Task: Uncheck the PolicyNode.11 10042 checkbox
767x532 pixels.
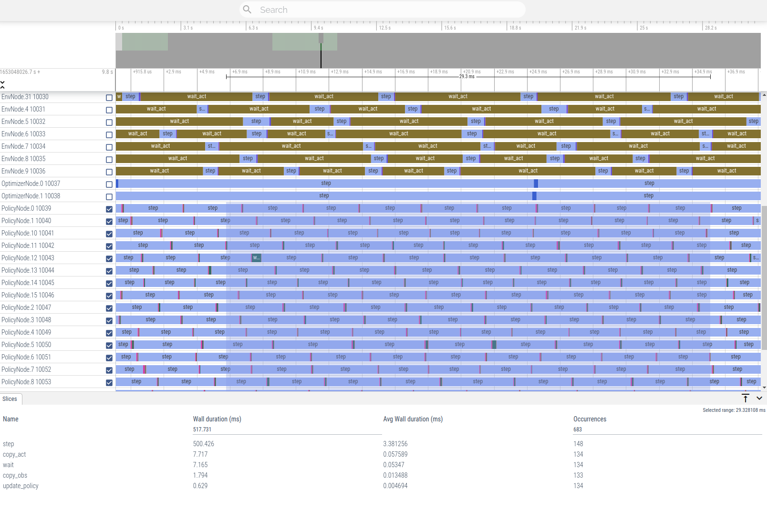Action: (109, 246)
